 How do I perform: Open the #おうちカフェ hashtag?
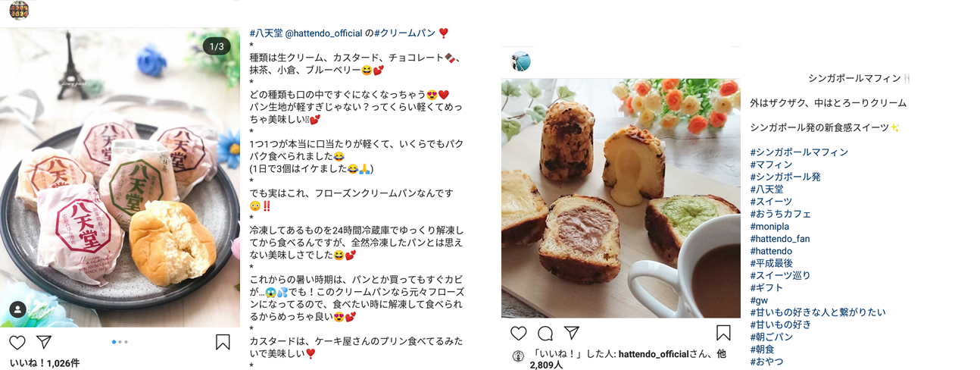pos(781,214)
